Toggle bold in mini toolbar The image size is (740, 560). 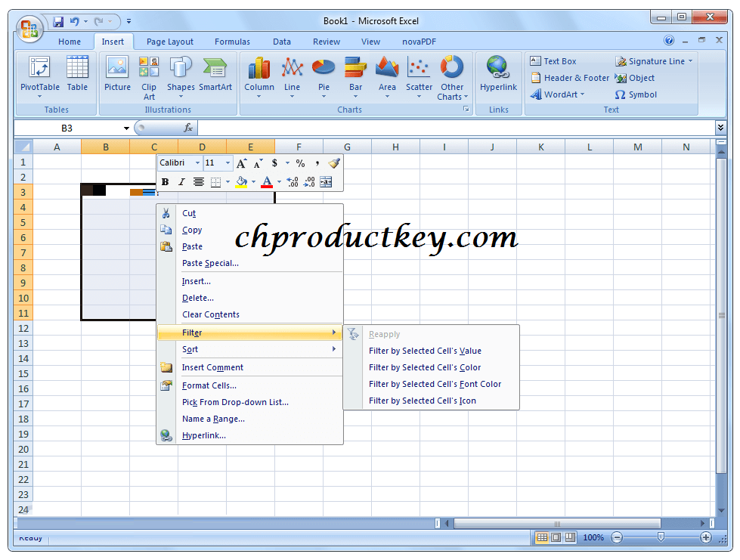[165, 181]
